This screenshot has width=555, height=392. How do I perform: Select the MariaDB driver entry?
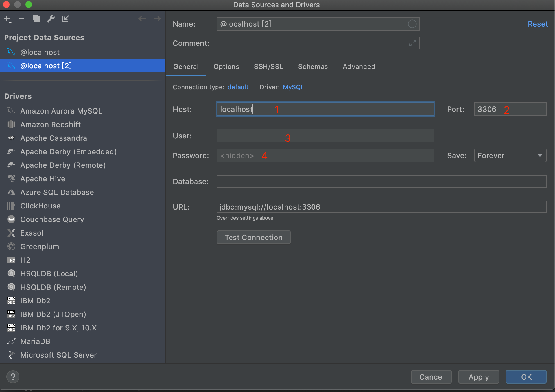pos(35,341)
